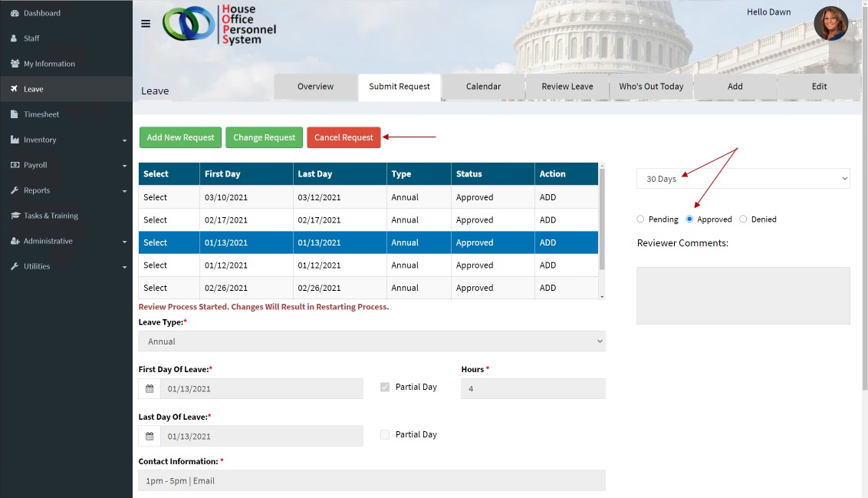
Task: Open the Who's Out Today tab
Action: tap(651, 87)
